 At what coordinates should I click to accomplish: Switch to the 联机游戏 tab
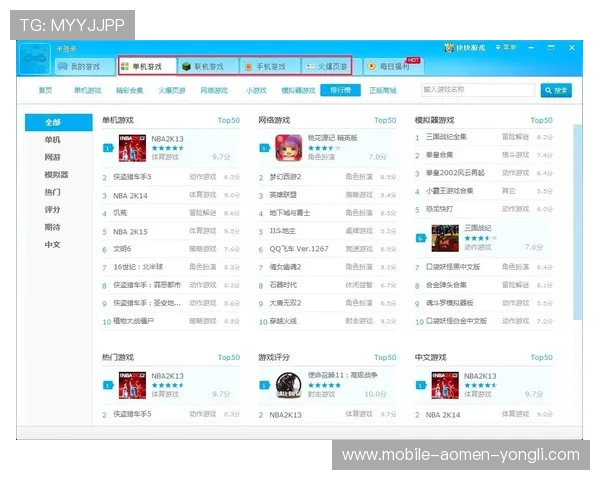click(208, 67)
